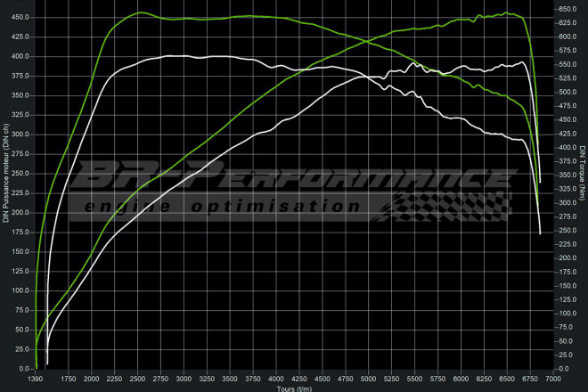Viewport: 588px width, 392px height.
Task: Click the 4750 rpm tick label
Action: (x=345, y=379)
